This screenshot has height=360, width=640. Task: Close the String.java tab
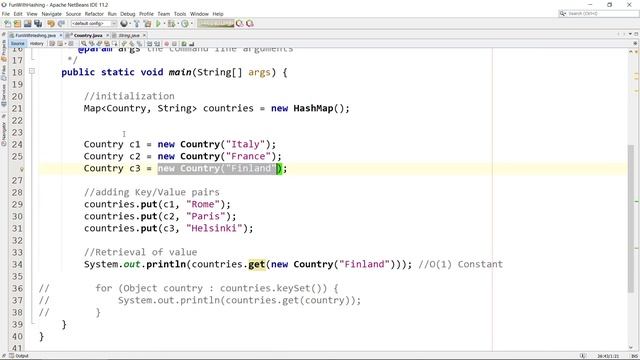pos(144,36)
